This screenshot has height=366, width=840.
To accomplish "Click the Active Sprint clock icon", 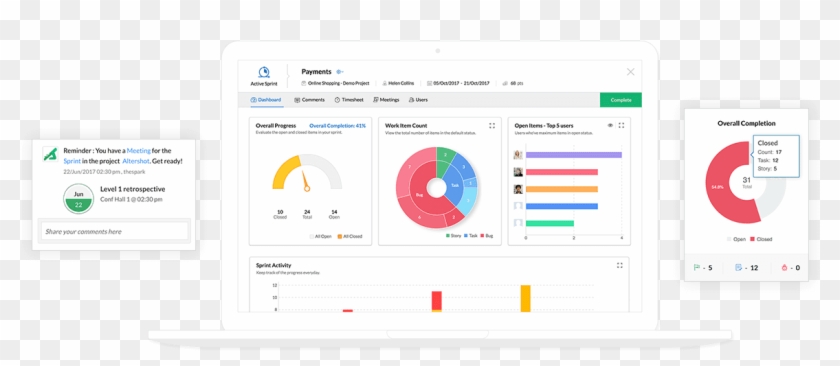I will 264,72.
